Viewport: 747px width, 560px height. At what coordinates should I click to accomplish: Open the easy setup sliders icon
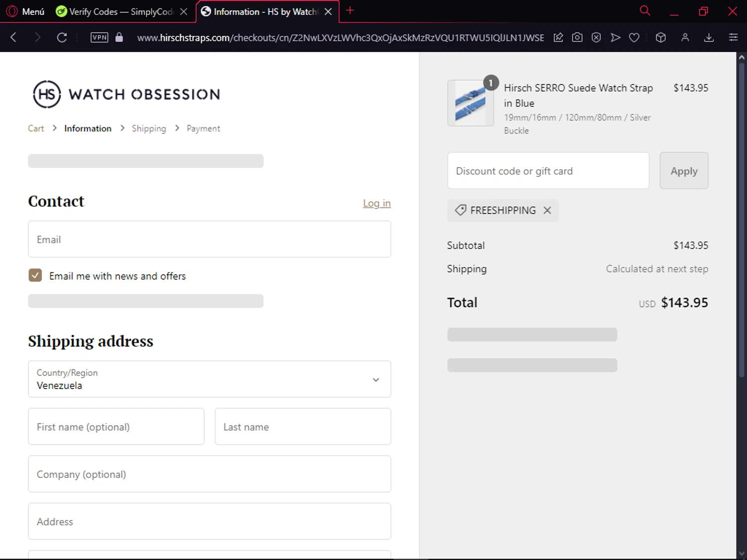pyautogui.click(x=733, y=37)
